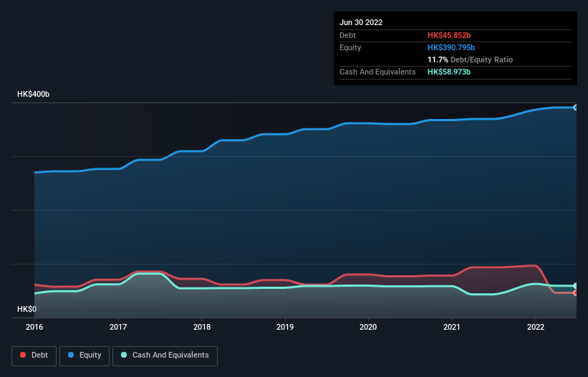Click the Equity label in tooltip
The width and height of the screenshot is (588, 377).
coord(350,47)
